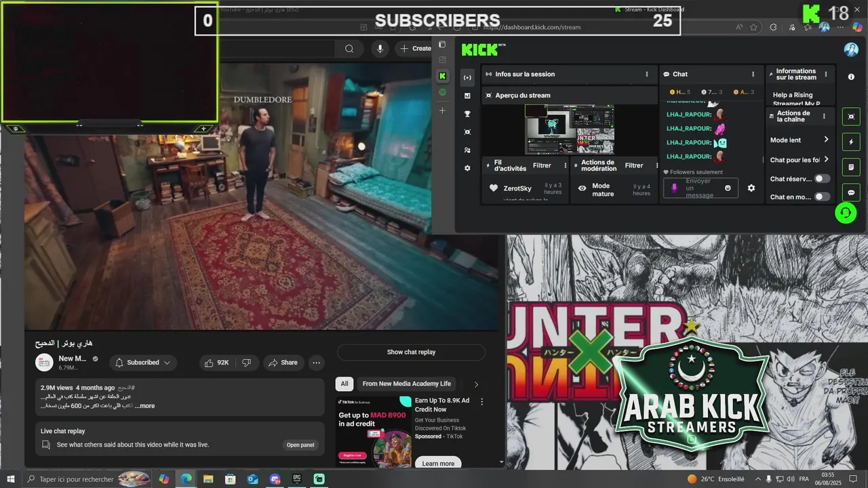
Task: Open Chat panel three-dot options menu
Action: (x=753, y=75)
